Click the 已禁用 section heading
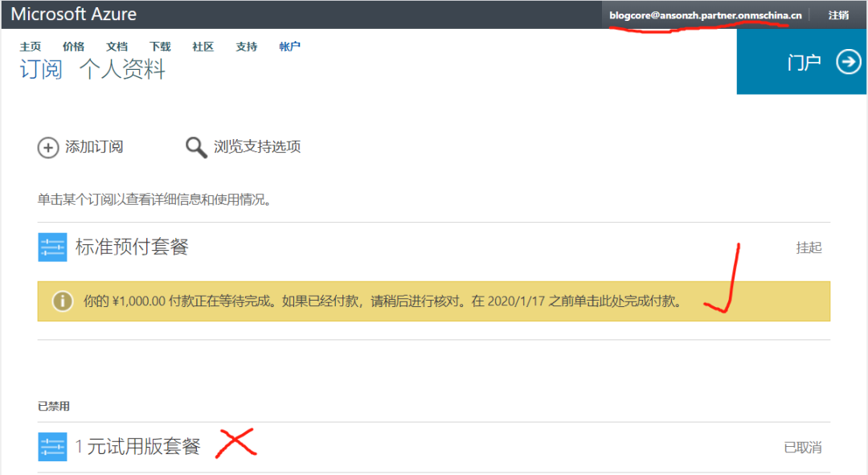This screenshot has width=868, height=475. point(54,407)
